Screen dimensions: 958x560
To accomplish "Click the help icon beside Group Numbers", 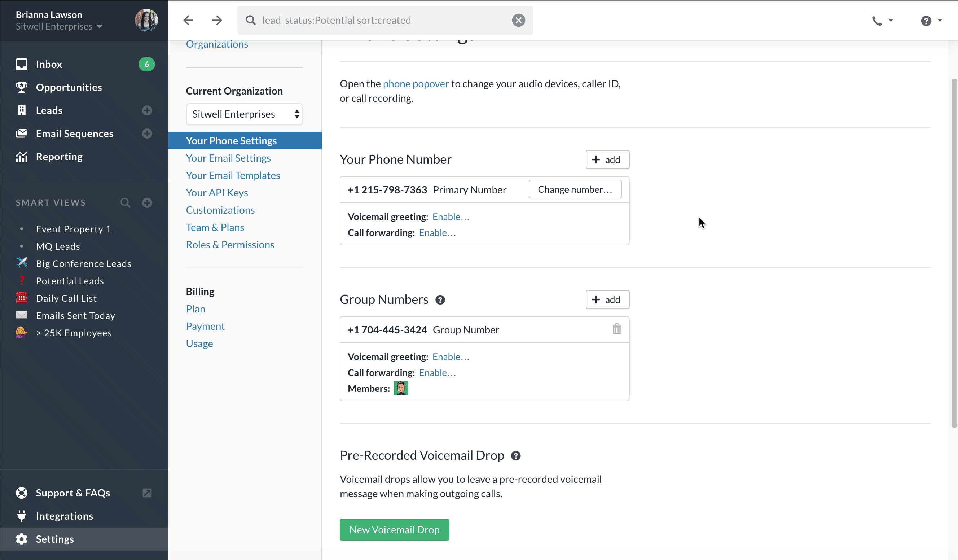I will 440,300.
